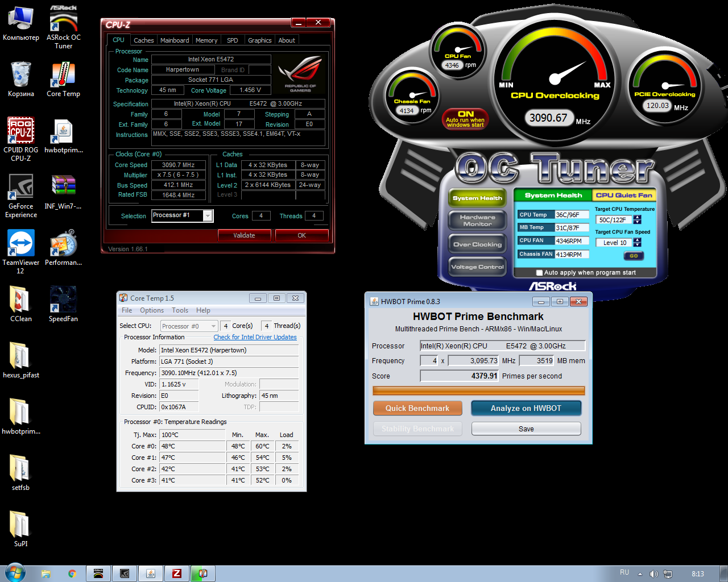This screenshot has height=582, width=728.
Task: Click Check for Intel Driver Updates link
Action: tap(255, 337)
